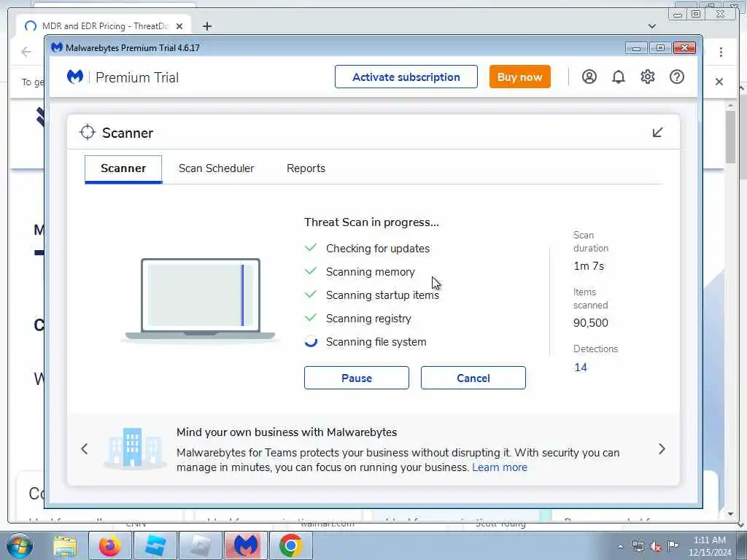The width and height of the screenshot is (747, 560).
Task: Go back in the Chrome window
Action: 26,52
